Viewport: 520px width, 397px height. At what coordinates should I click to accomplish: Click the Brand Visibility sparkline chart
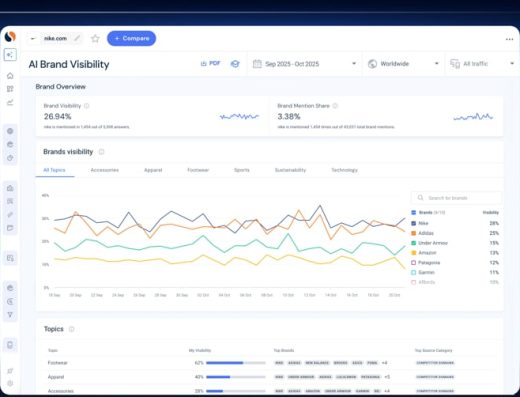pos(239,116)
